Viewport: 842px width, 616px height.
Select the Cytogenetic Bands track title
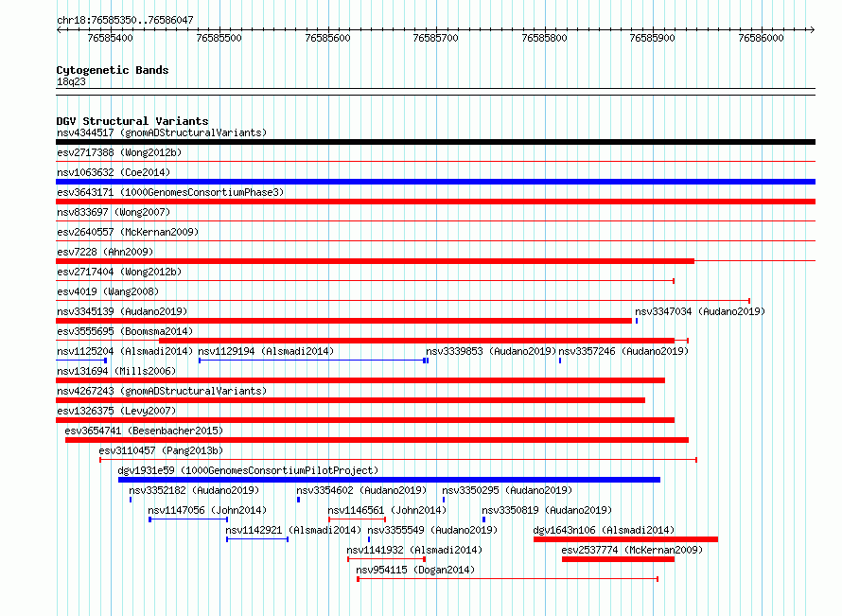[113, 70]
